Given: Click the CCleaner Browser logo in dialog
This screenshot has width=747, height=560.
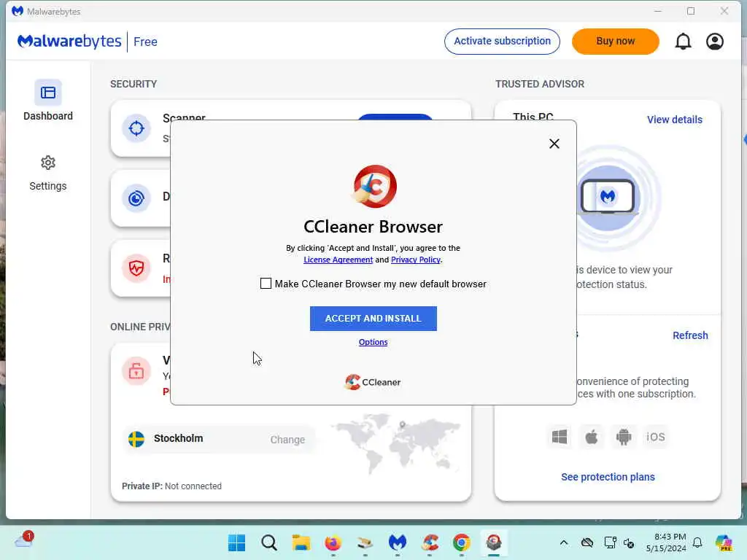Looking at the screenshot, I should (374, 186).
